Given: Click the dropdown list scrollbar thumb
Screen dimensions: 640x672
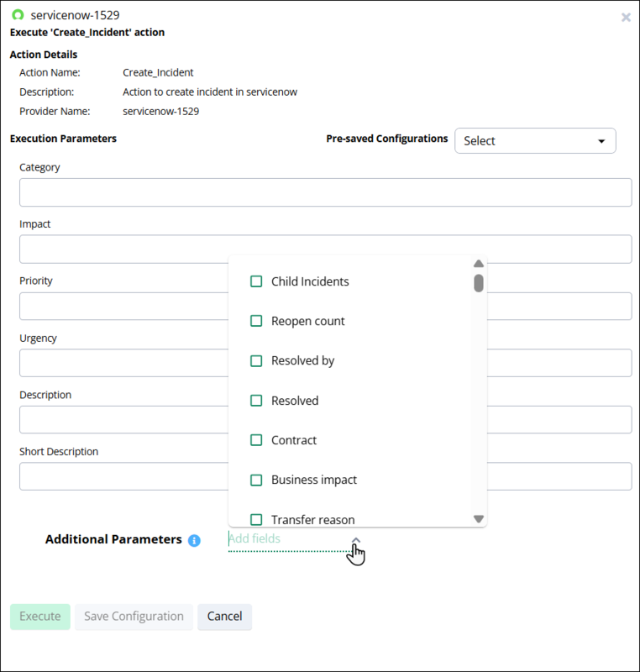Looking at the screenshot, I should pos(479,283).
